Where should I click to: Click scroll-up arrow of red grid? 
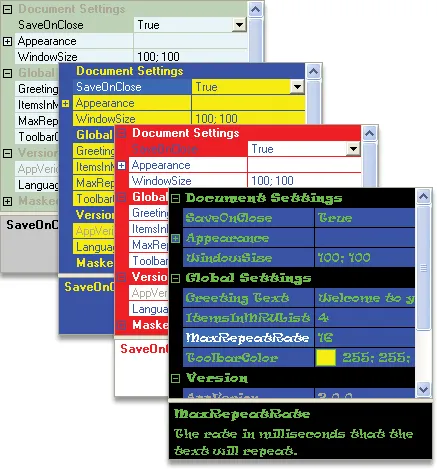(x=369, y=134)
